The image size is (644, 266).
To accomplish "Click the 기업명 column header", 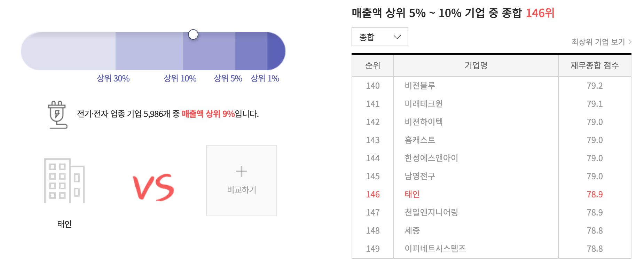I will click(x=476, y=65).
